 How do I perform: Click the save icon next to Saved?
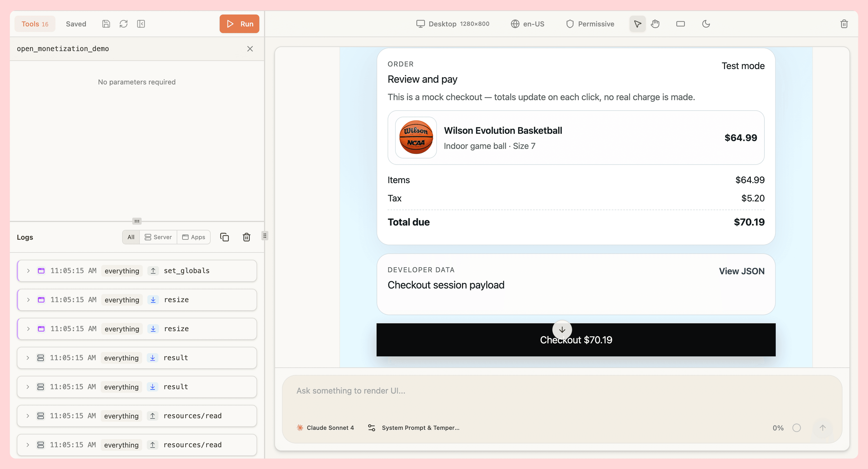point(106,24)
